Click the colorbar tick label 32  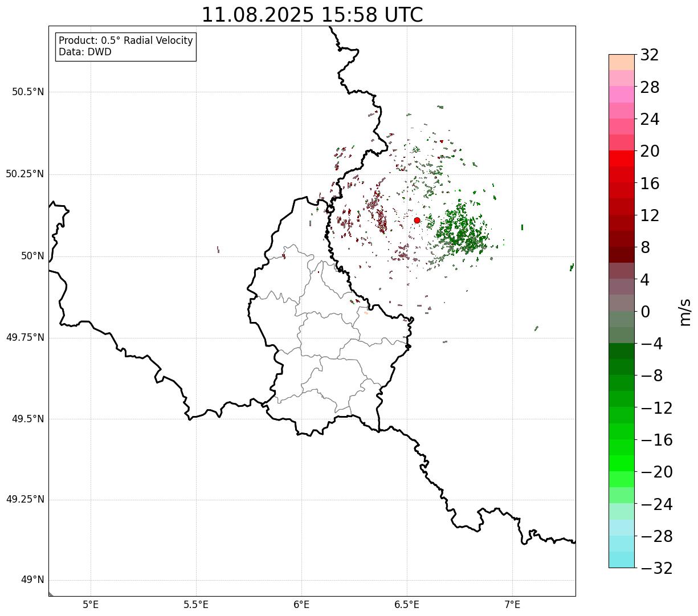(650, 55)
